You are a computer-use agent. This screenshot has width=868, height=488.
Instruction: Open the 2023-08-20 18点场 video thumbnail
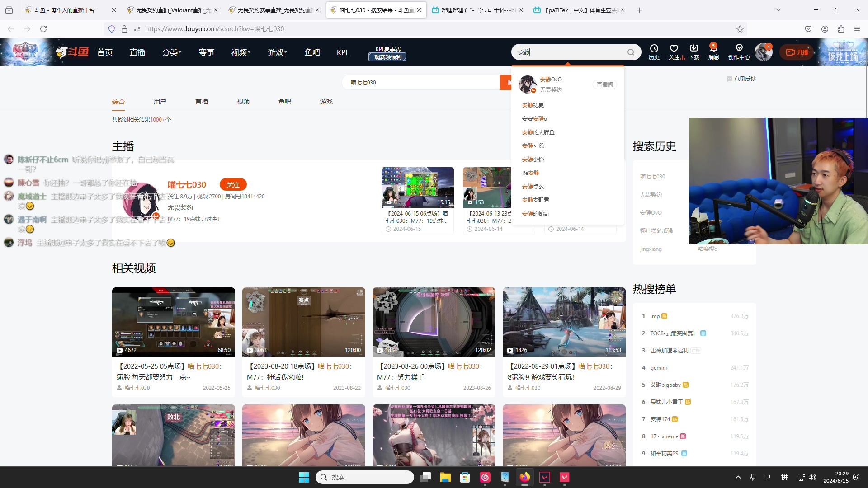pos(304,322)
